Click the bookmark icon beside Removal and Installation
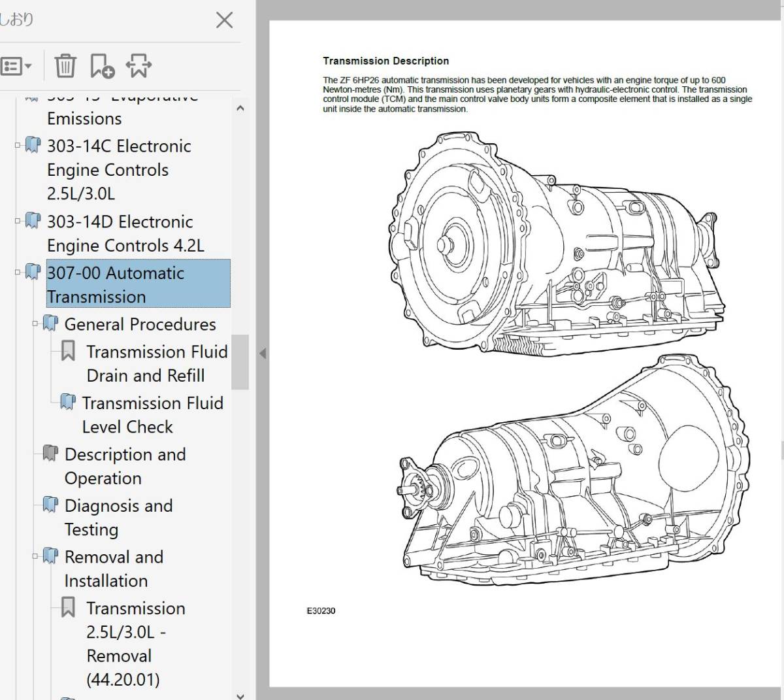 tap(50, 556)
